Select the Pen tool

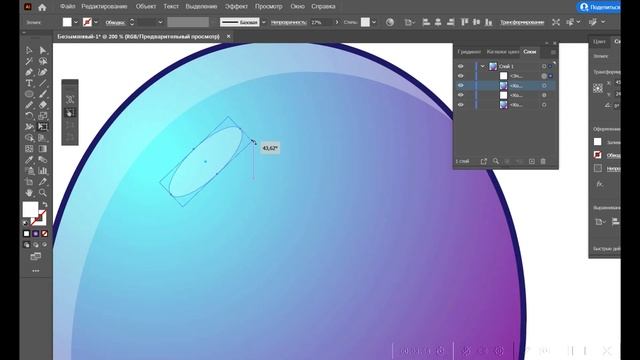[x=29, y=73]
